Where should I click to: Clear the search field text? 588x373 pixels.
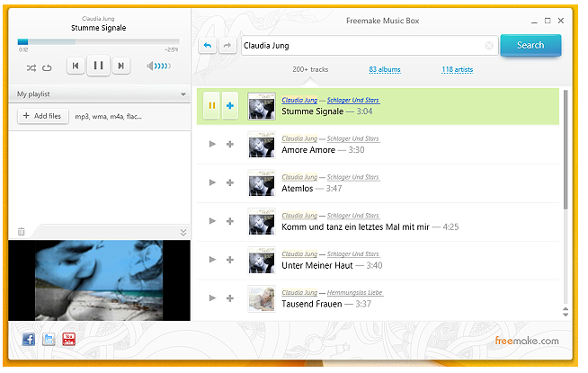pos(489,46)
